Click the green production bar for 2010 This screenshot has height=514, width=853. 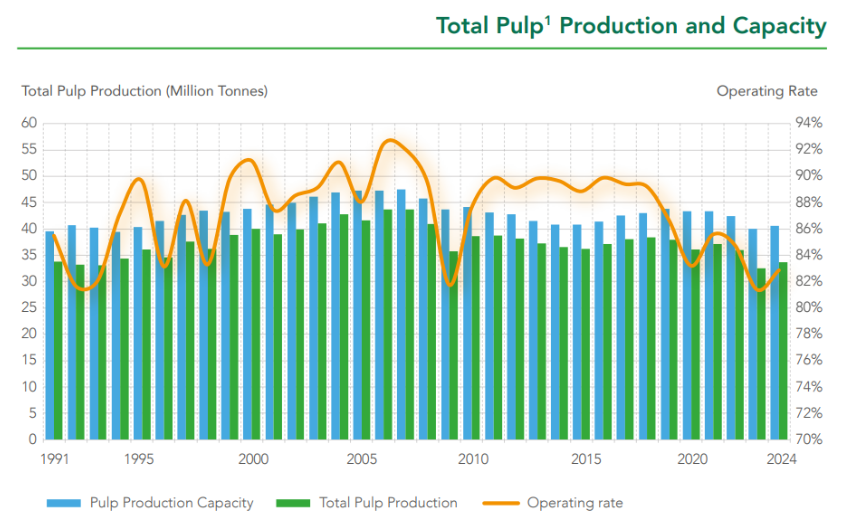tap(475, 338)
